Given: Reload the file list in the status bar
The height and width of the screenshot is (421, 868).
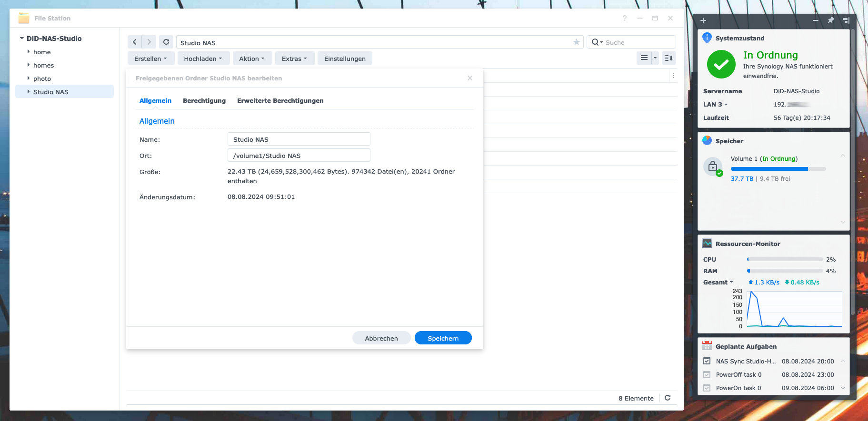Looking at the screenshot, I should (668, 398).
